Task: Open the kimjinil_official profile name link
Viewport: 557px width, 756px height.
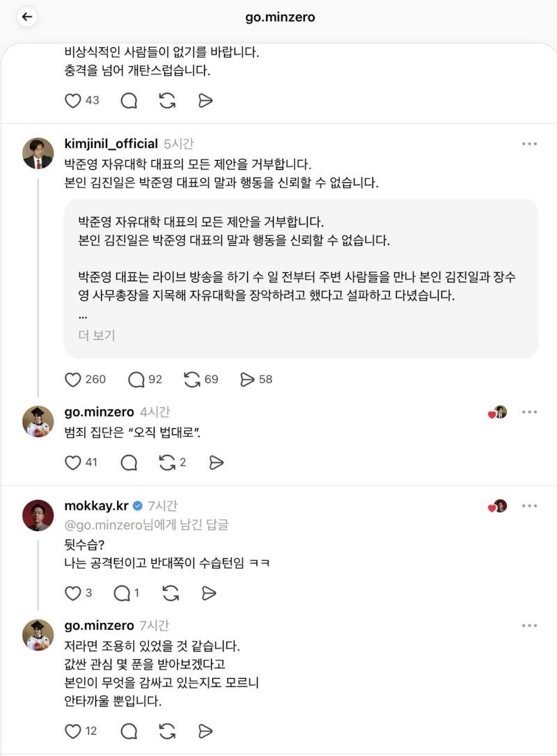Action: [110, 144]
